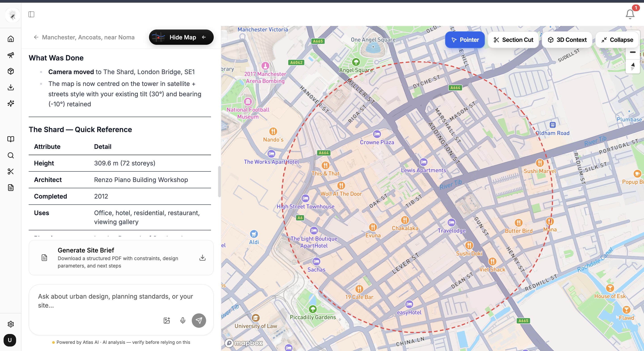Open settings via the gear icon
This screenshot has height=351, width=644.
click(x=11, y=324)
